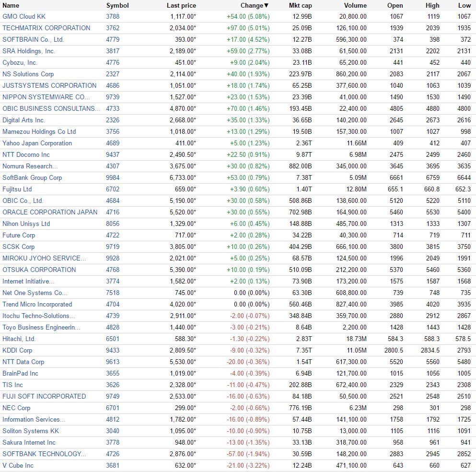Click symbol 4689 for Yahoo Japan
This screenshot has width=476, height=472.
(113, 143)
